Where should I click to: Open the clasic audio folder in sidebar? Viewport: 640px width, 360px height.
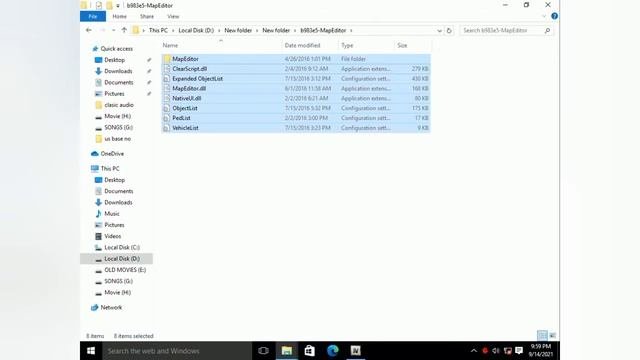point(119,105)
